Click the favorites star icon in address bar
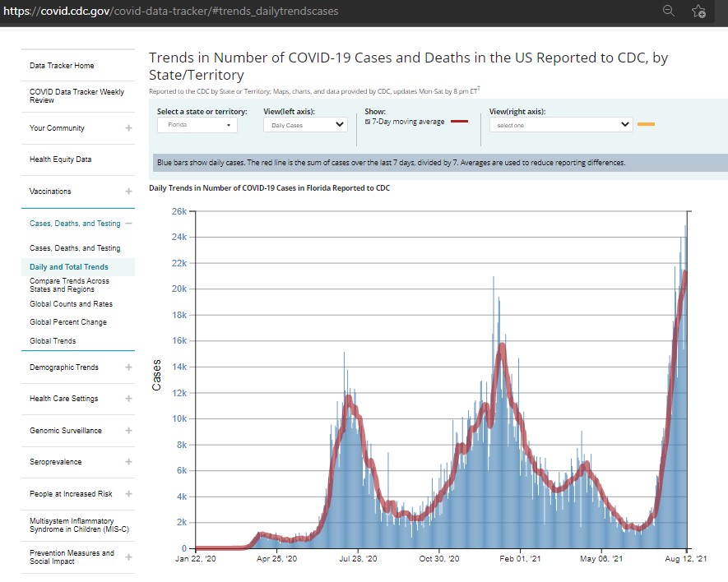Screen dimensions: 728x582 (x=698, y=11)
